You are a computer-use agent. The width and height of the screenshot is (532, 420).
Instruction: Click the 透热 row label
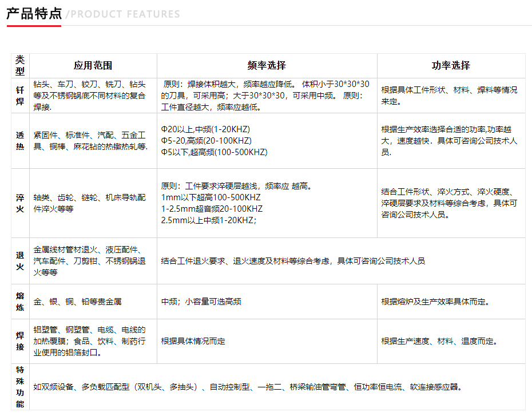(x=20, y=141)
